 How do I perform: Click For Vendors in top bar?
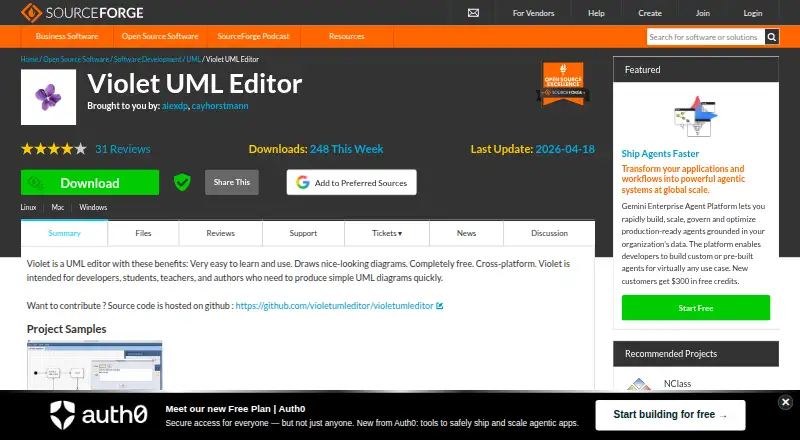[x=533, y=13]
